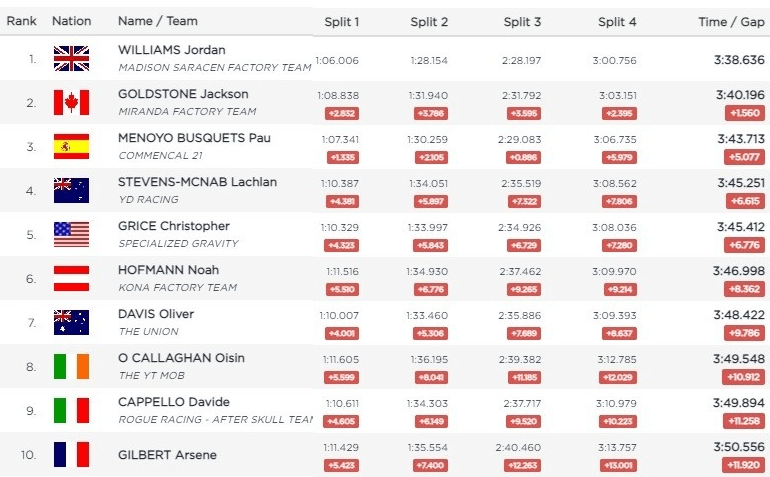Click the +1.560 gap badge
Viewport: 770px width, 477px height.
pyautogui.click(x=741, y=113)
